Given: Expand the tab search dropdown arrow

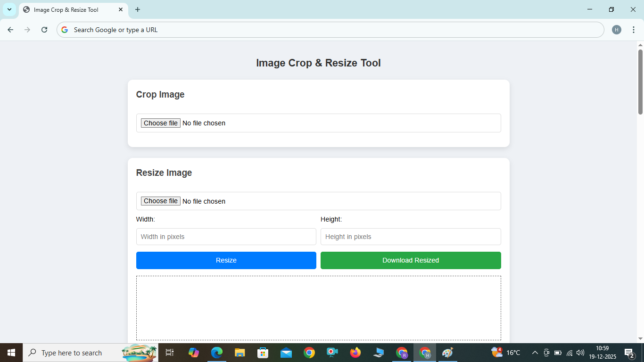Looking at the screenshot, I should 9,9.
